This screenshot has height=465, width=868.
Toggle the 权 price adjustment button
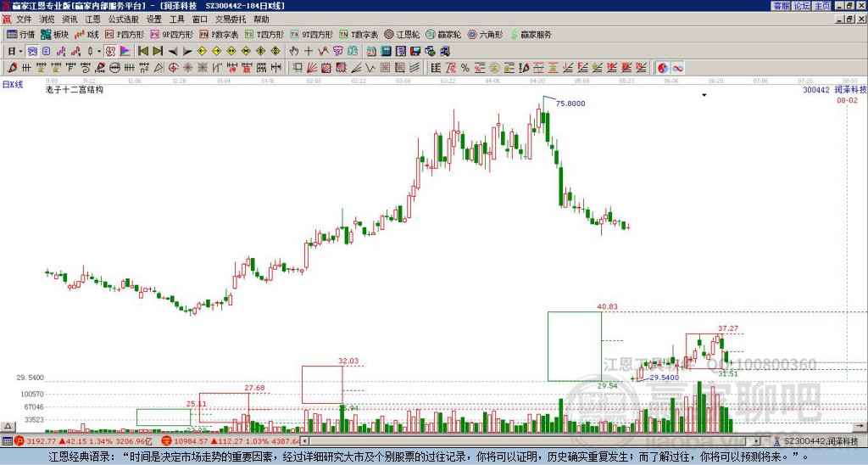coord(110,52)
